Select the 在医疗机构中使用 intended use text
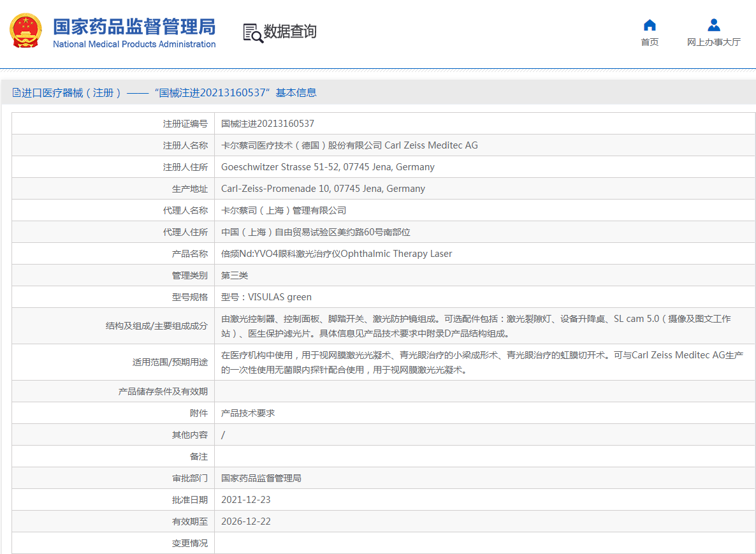756x554 pixels. click(x=482, y=362)
